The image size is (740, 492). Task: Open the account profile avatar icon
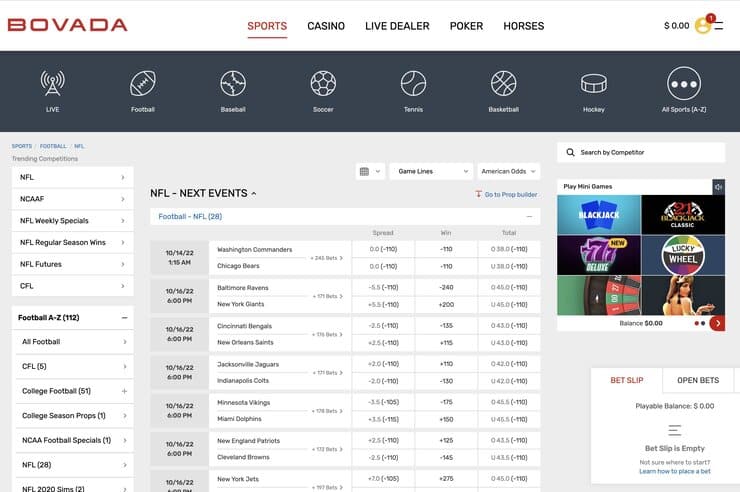pos(703,25)
